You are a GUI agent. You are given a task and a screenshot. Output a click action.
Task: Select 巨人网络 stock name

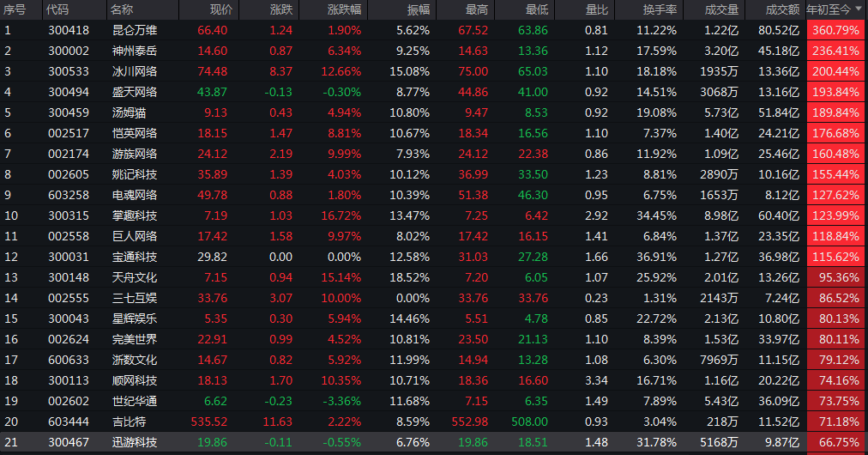[x=135, y=236]
